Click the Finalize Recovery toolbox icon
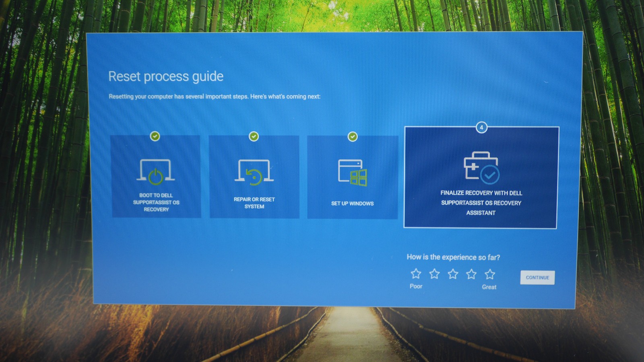The width and height of the screenshot is (644, 362). pyautogui.click(x=481, y=168)
